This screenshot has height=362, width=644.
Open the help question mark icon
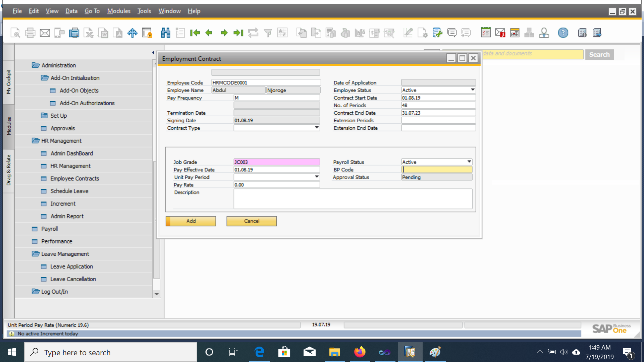(x=563, y=33)
